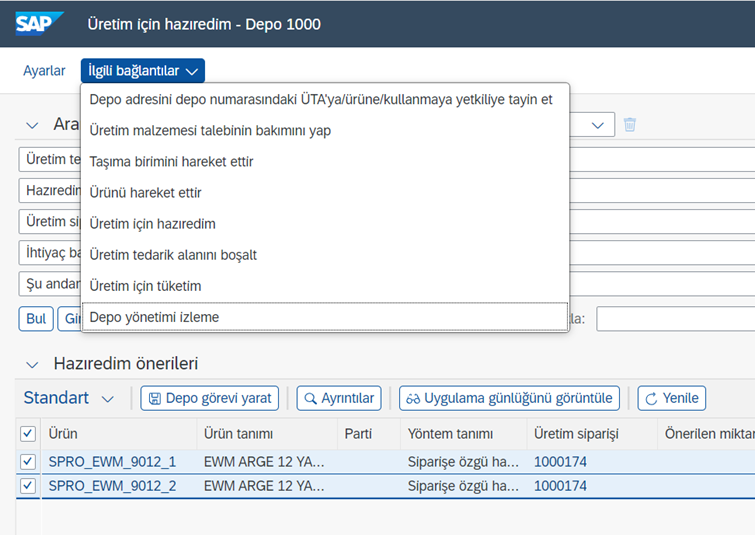Choose 'Üretim tedarik alanını boşalt'

click(x=325, y=255)
